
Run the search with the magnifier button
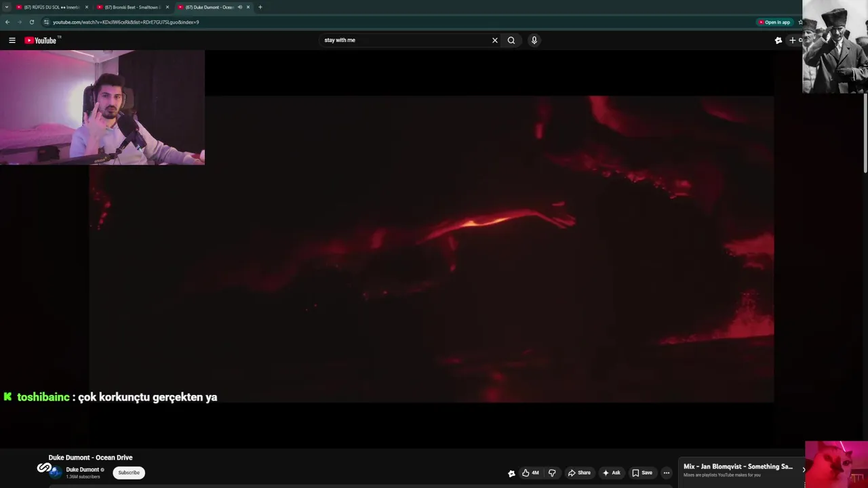point(511,40)
